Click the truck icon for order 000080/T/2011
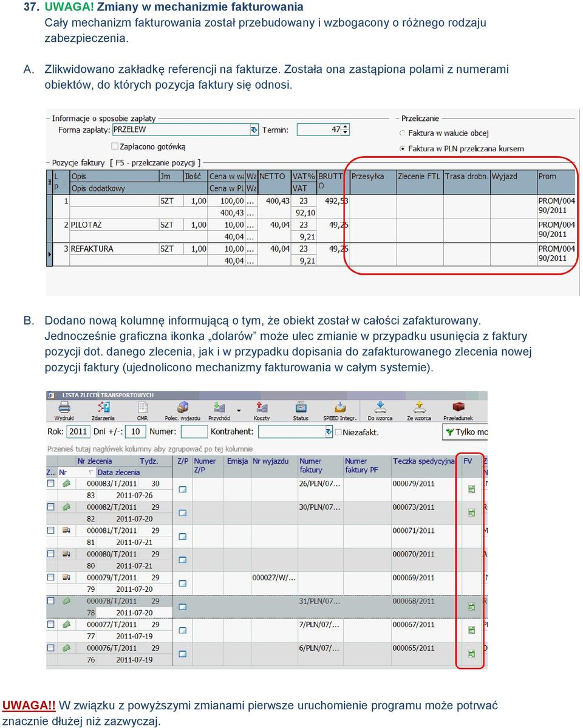Screen dimensions: 583x728 click(66, 554)
